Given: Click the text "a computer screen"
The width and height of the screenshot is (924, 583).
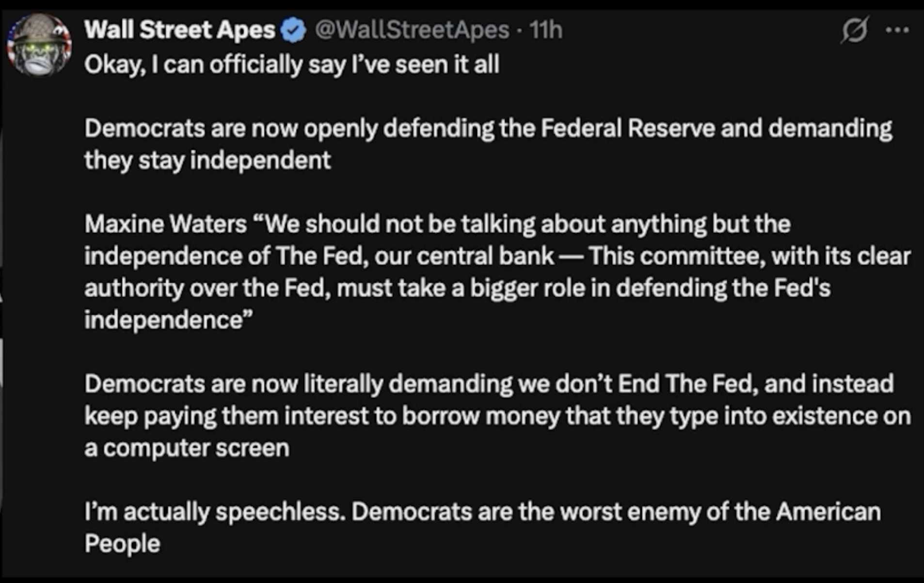Looking at the screenshot, I should point(187,448).
